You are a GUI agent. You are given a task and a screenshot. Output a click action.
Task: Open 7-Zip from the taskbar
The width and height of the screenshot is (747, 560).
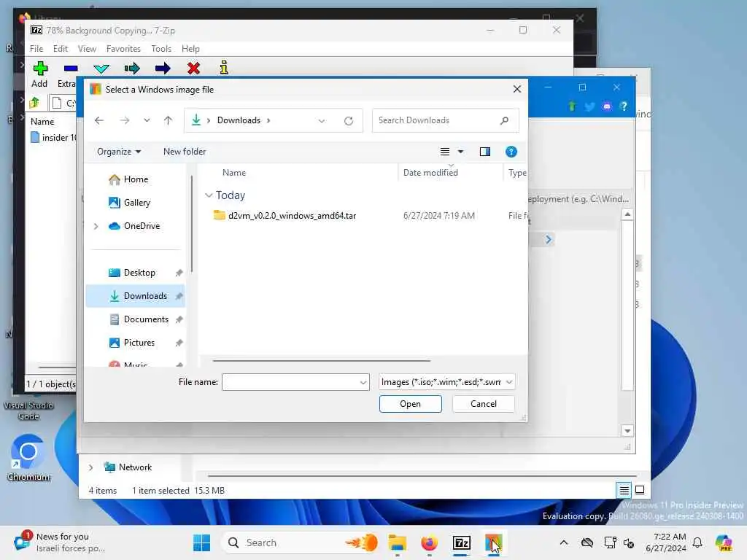point(461,542)
